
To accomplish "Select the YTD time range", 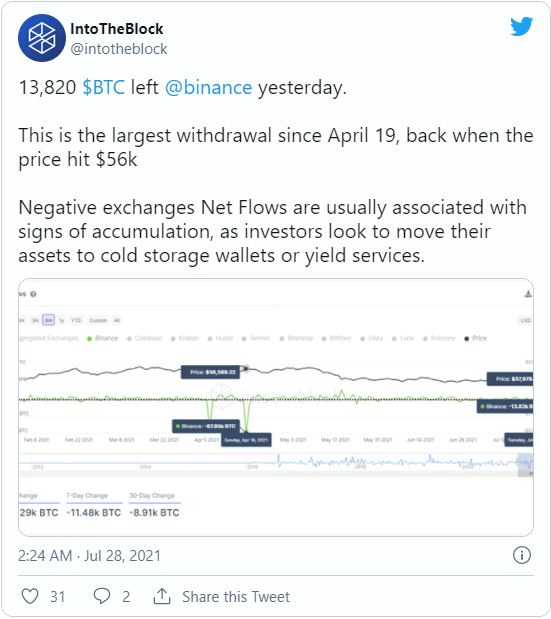I will [76, 320].
